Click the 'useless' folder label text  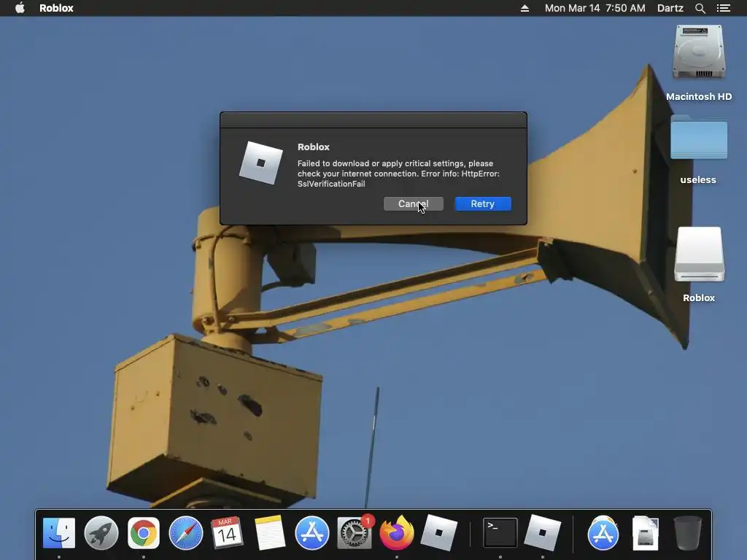(698, 179)
